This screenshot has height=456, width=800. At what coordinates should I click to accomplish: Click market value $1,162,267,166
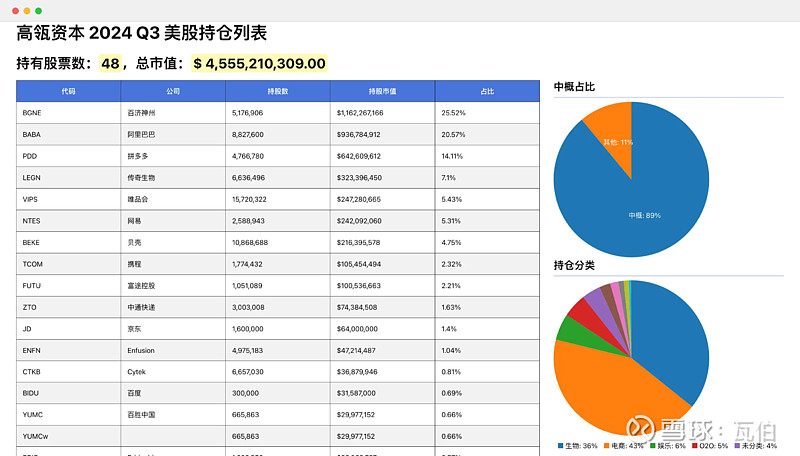tap(360, 113)
